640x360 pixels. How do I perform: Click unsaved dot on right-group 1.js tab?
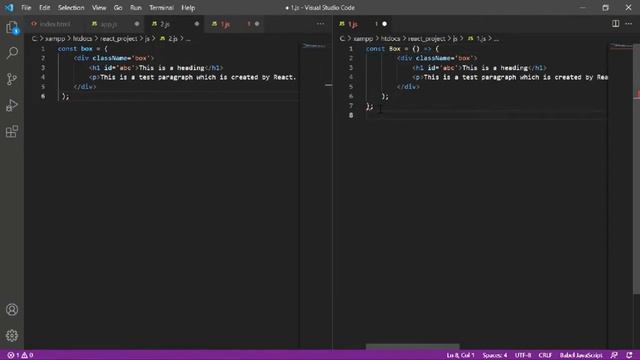click(384, 24)
